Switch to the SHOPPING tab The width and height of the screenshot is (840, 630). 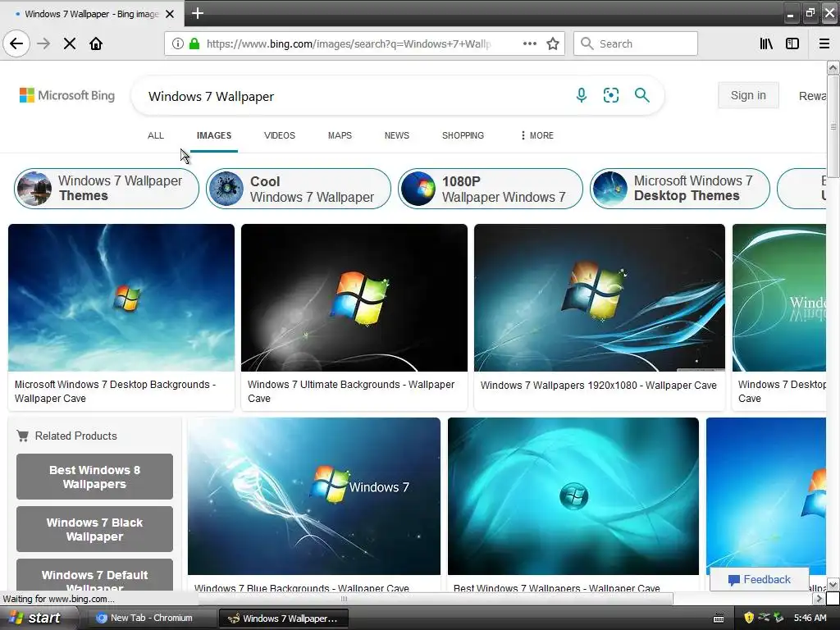[463, 135]
